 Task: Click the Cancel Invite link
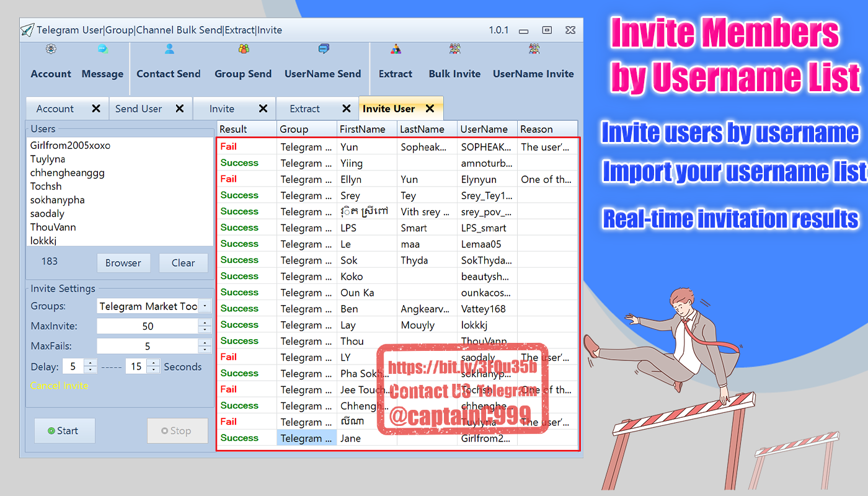(x=60, y=386)
